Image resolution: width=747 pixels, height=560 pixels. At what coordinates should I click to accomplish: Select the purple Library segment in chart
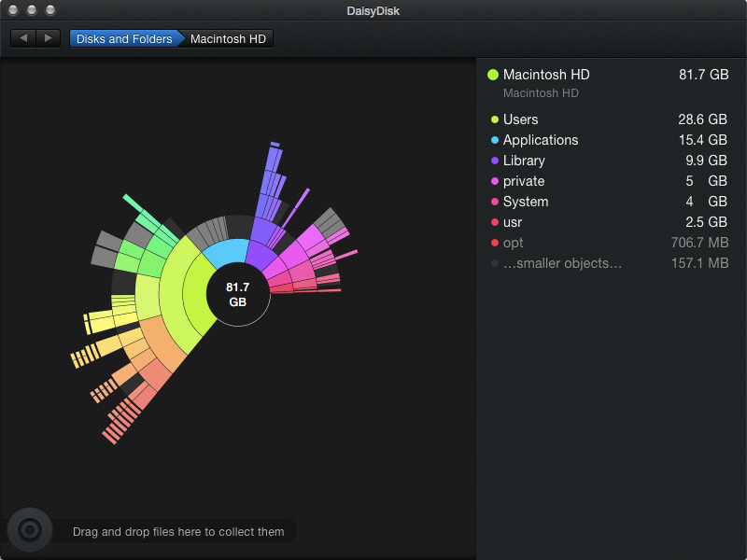tap(259, 256)
